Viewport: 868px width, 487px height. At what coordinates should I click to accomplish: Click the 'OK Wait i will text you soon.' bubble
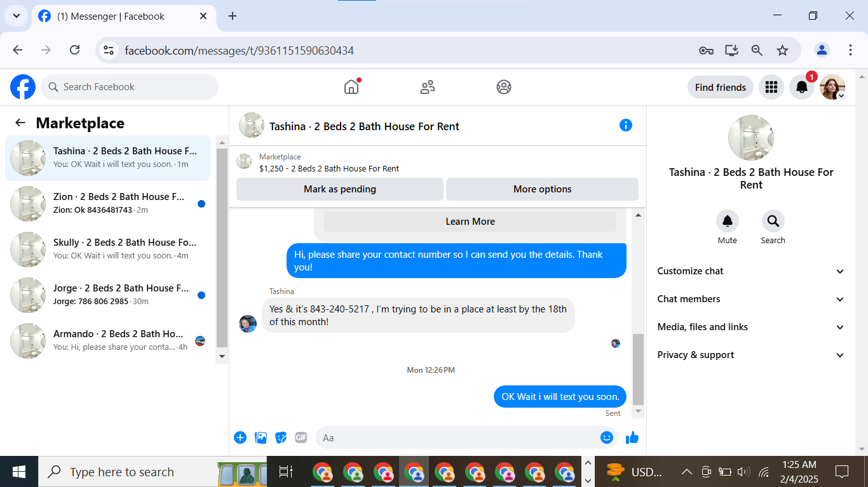560,397
